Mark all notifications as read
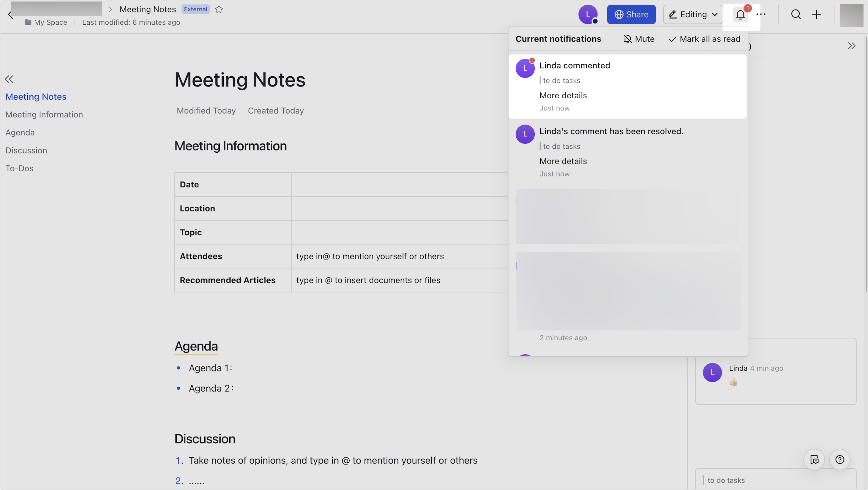The width and height of the screenshot is (868, 490). point(705,39)
